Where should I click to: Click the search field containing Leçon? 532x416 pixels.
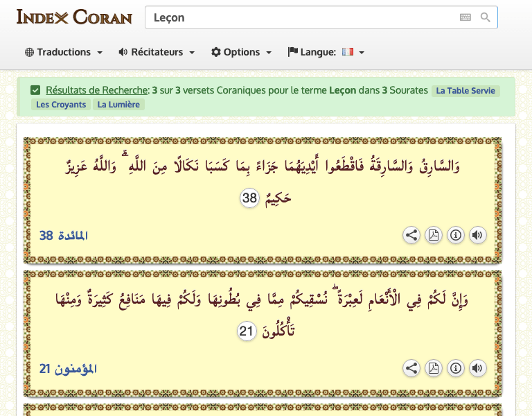(298, 17)
